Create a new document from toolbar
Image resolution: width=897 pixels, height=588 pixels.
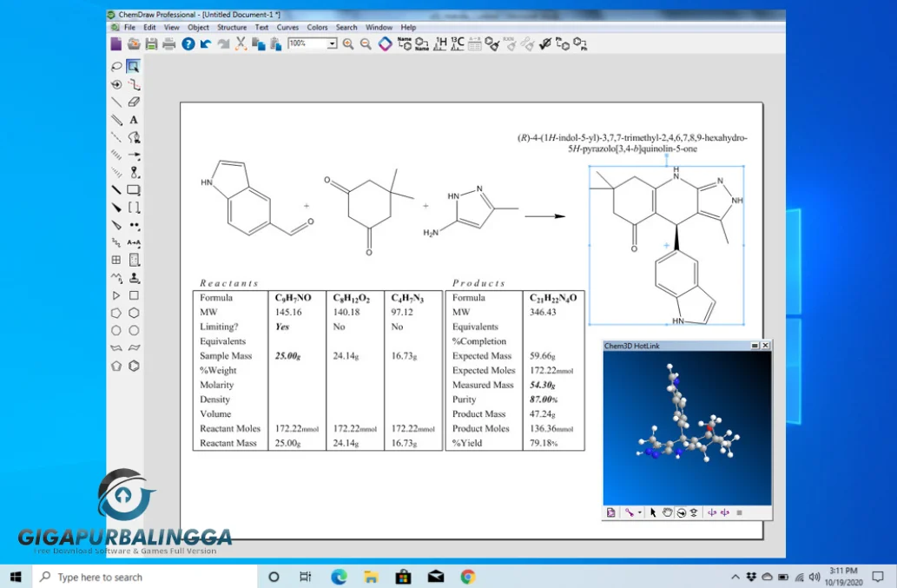tap(116, 43)
